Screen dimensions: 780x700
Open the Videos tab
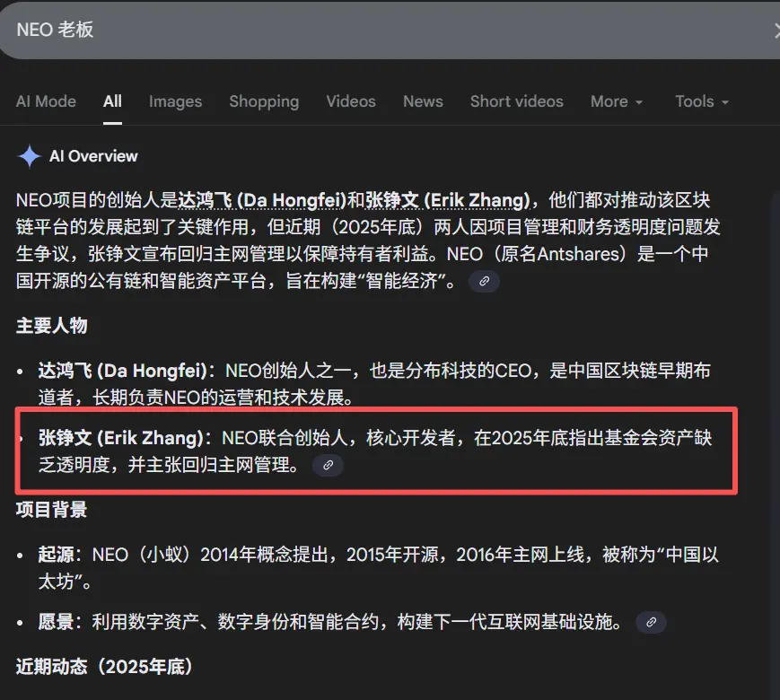pos(351,101)
